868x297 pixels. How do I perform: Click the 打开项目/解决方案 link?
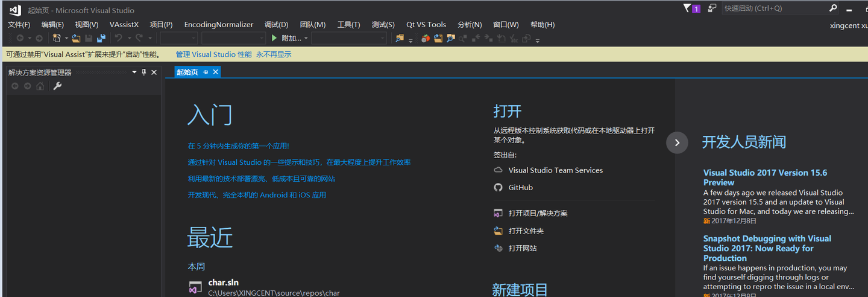(x=538, y=213)
